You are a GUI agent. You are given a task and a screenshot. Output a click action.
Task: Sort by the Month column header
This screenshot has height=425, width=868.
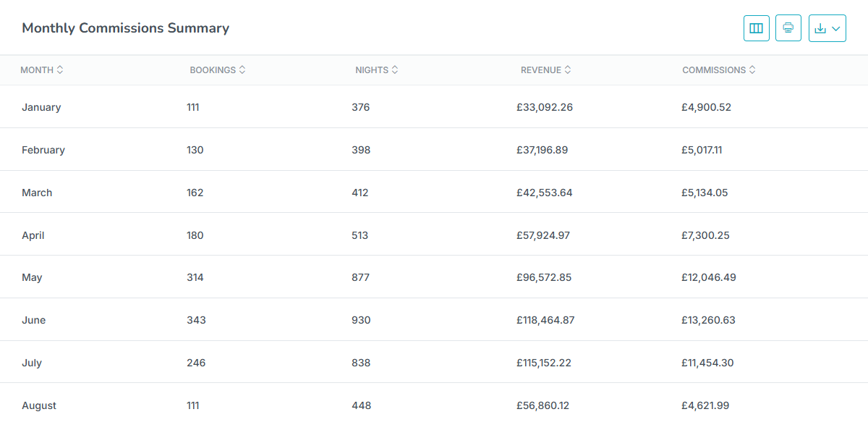click(x=42, y=70)
